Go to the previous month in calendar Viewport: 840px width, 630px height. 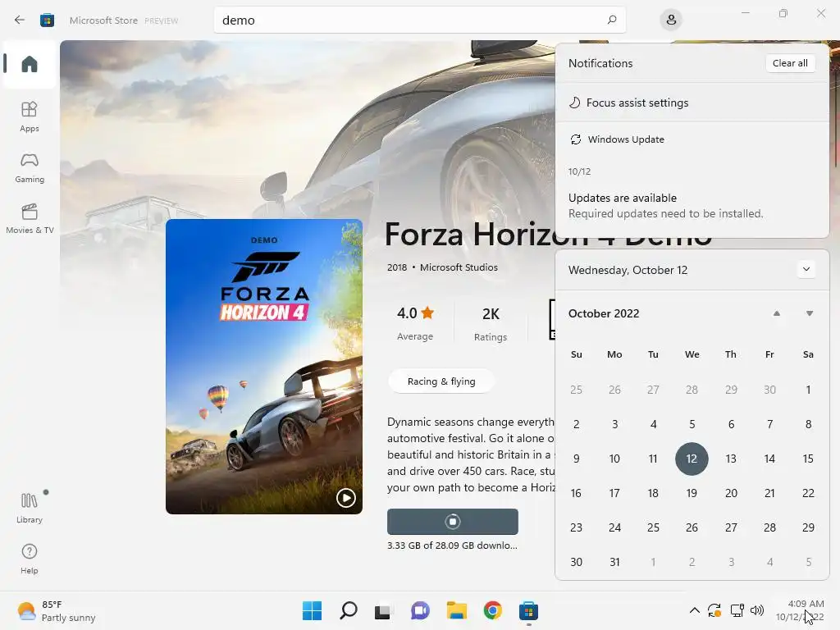click(776, 313)
